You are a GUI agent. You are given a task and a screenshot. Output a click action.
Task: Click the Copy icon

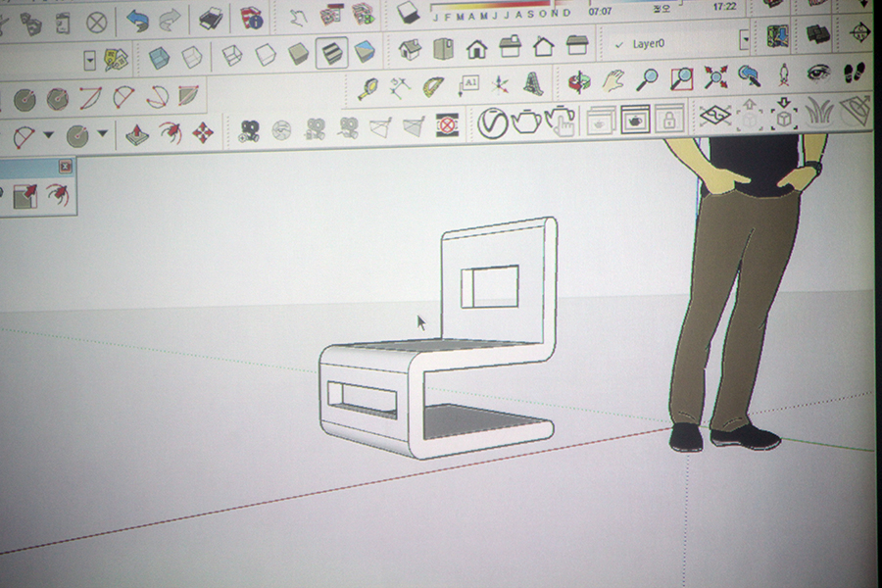click(29, 24)
